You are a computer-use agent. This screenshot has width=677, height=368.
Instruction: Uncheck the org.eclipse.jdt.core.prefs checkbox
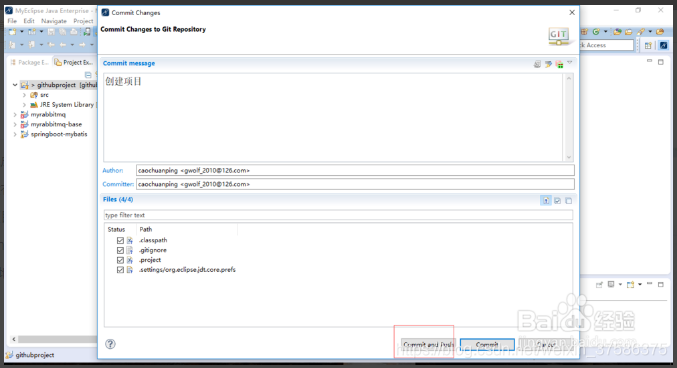coord(120,270)
